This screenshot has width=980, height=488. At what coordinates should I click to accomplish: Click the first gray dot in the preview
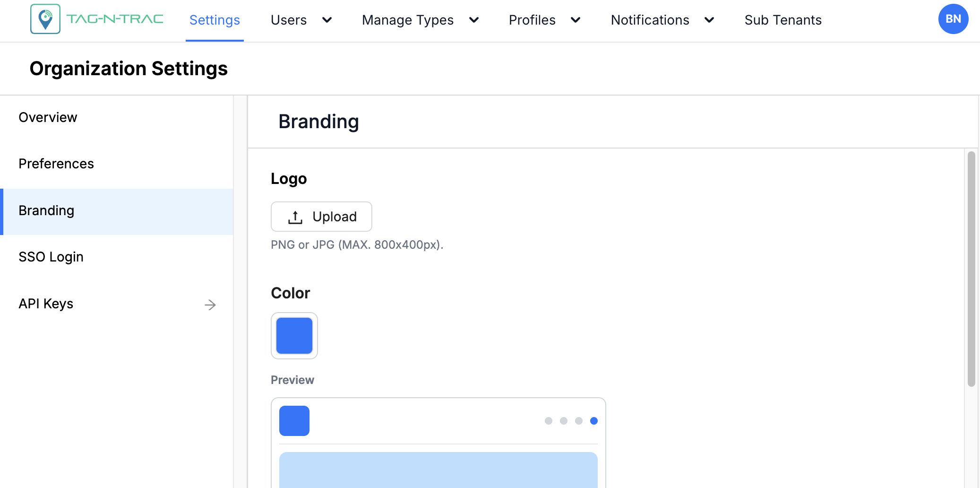coord(549,420)
